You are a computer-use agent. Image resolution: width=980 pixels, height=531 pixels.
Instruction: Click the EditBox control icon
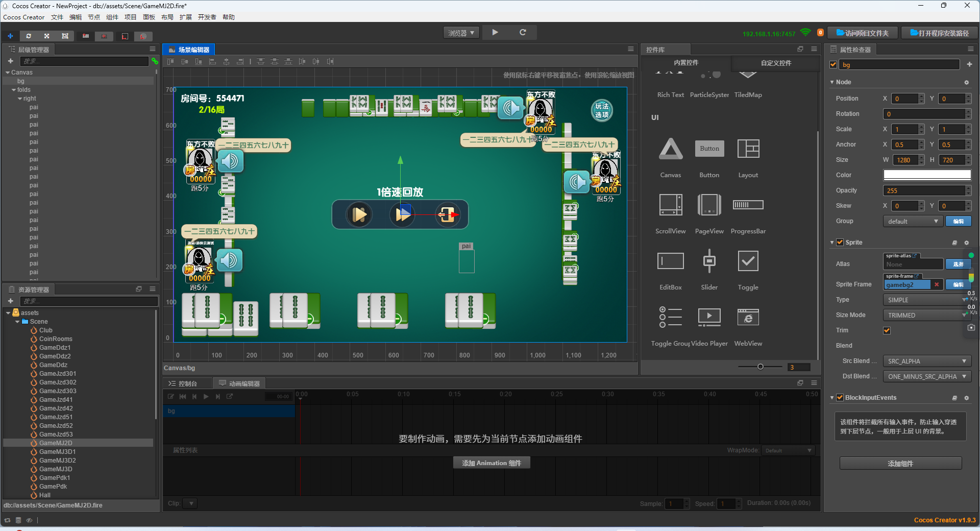tap(670, 261)
